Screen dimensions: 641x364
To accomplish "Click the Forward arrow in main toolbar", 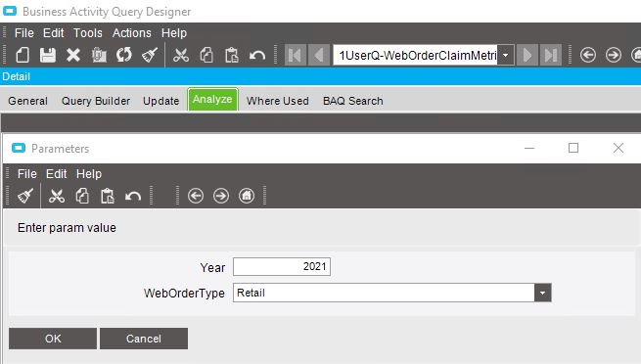I will click(614, 55).
